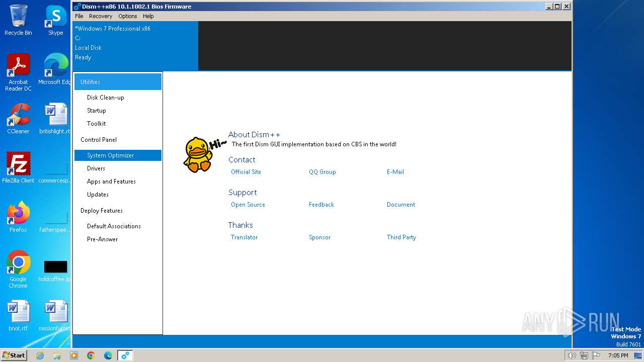Click the Start button
This screenshot has height=362, width=644.
[14, 355]
